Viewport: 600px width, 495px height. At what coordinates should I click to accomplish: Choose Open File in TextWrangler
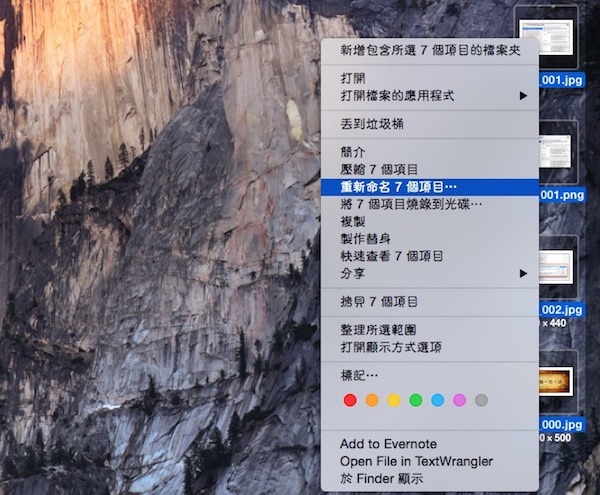430,461
